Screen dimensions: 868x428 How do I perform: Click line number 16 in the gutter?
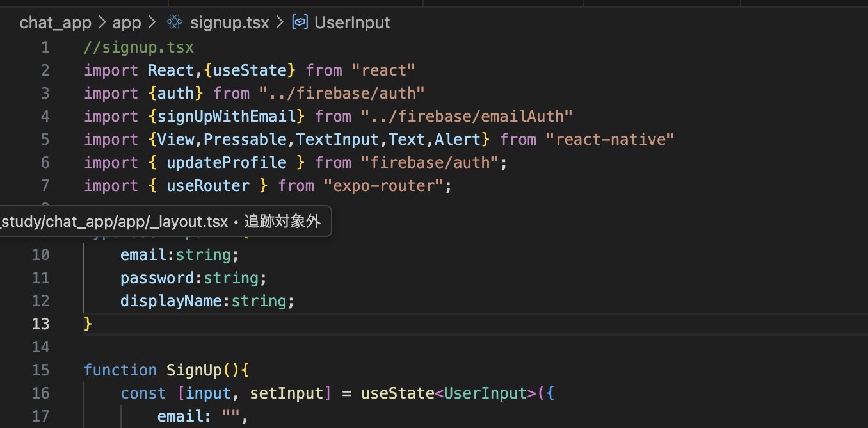[x=40, y=393]
